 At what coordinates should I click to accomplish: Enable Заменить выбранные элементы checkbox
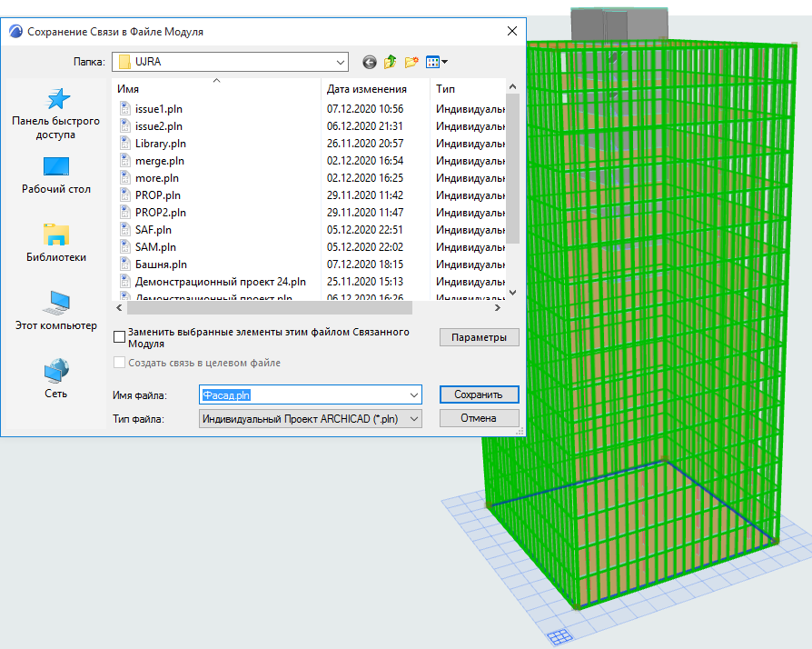pos(120,337)
